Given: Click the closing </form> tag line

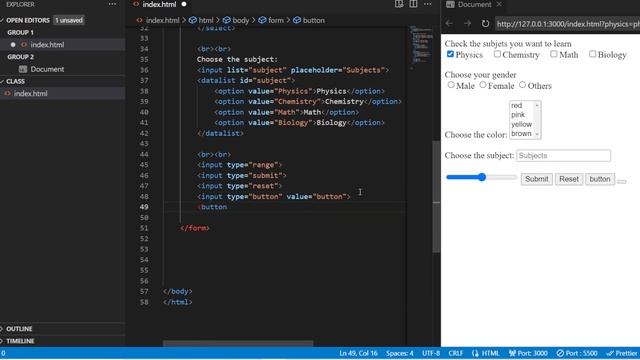Looking at the screenshot, I should [x=195, y=228].
